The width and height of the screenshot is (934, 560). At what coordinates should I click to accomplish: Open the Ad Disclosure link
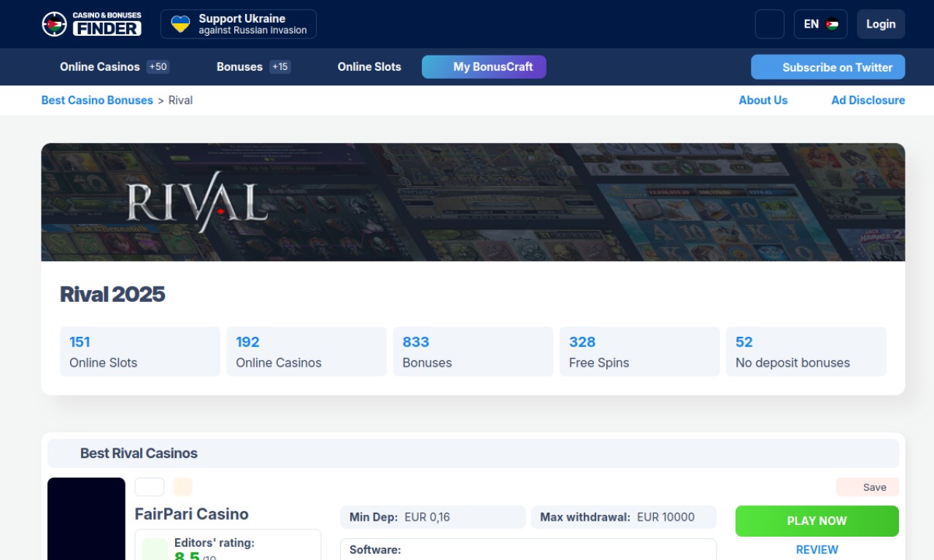click(868, 101)
